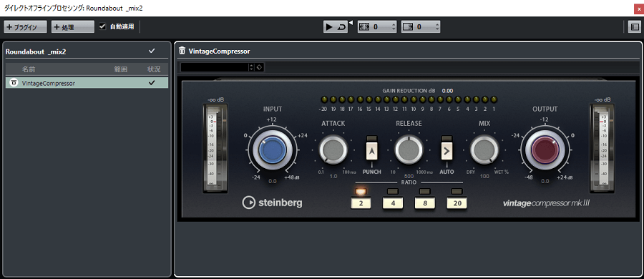The image size is (644, 279).
Task: Click the status checkmark in VintageCompressor row
Action: [152, 83]
